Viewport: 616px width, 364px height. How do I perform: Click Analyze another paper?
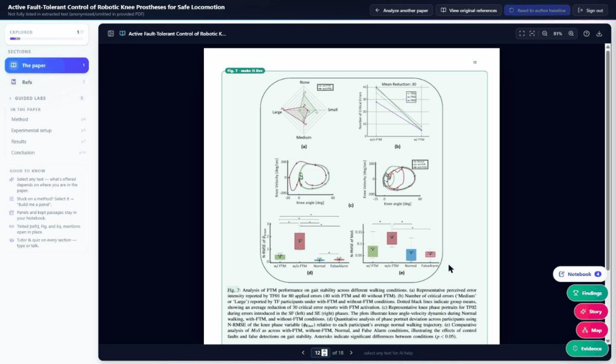click(x=401, y=10)
